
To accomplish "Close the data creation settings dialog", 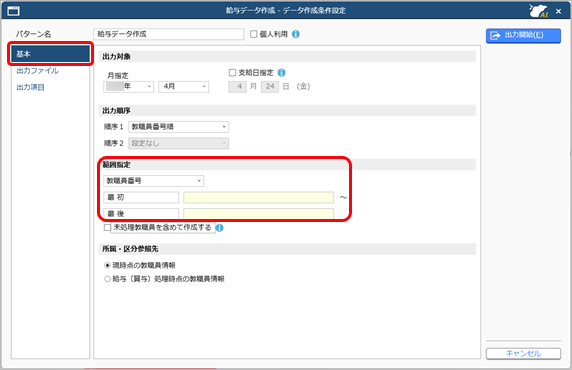I will coord(559,11).
